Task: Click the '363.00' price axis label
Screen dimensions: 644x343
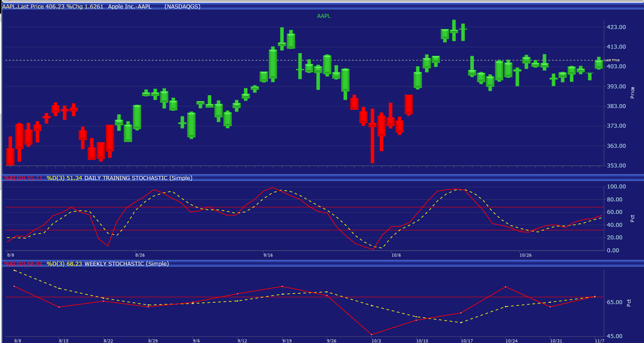Action: point(617,146)
